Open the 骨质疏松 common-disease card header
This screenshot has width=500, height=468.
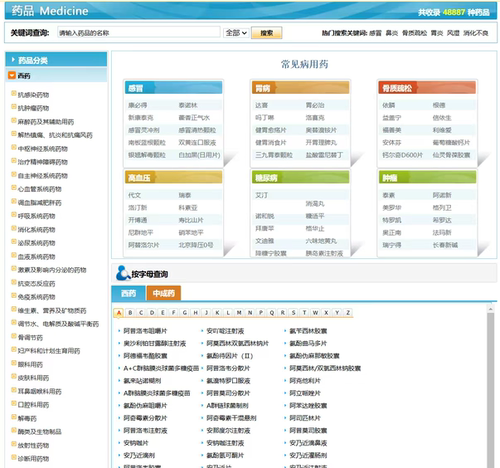click(427, 88)
